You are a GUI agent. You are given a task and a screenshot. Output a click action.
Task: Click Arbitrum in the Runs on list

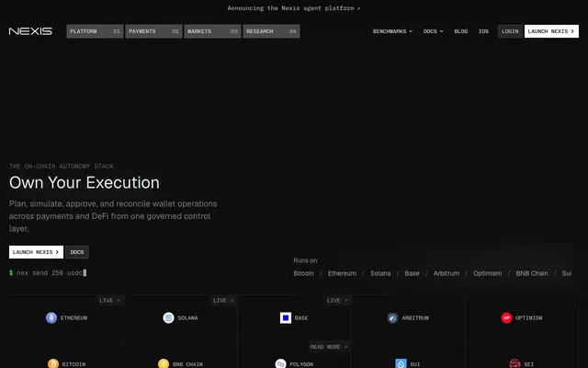[x=447, y=273]
